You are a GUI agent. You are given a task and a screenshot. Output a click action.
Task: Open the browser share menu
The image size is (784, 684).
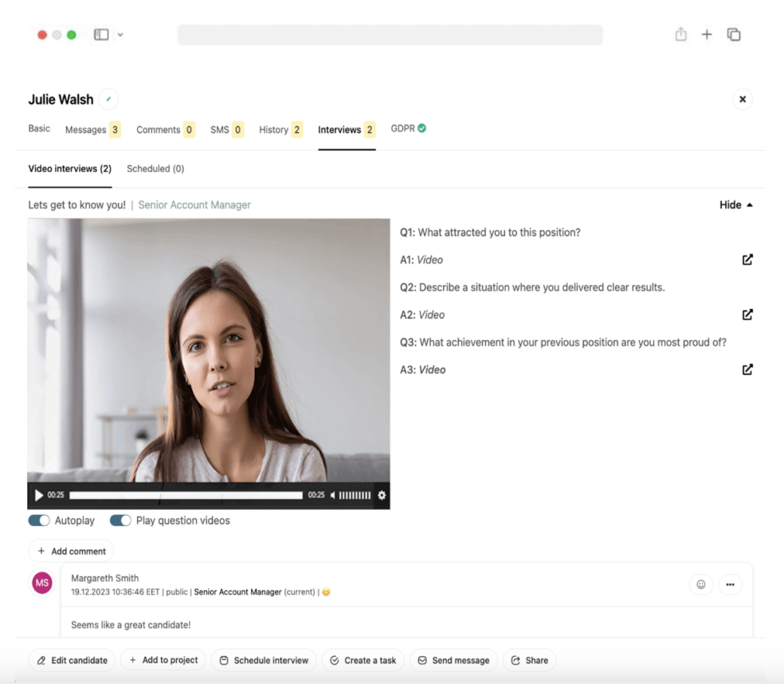click(680, 34)
